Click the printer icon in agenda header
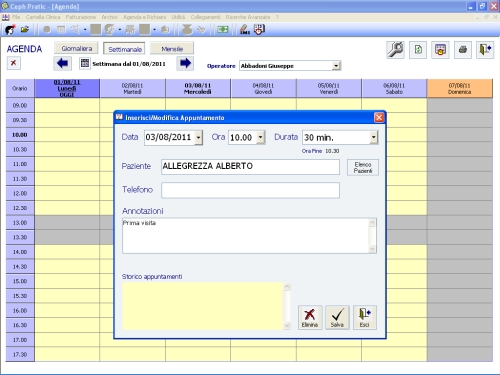This screenshot has height=375, width=500. point(463,50)
